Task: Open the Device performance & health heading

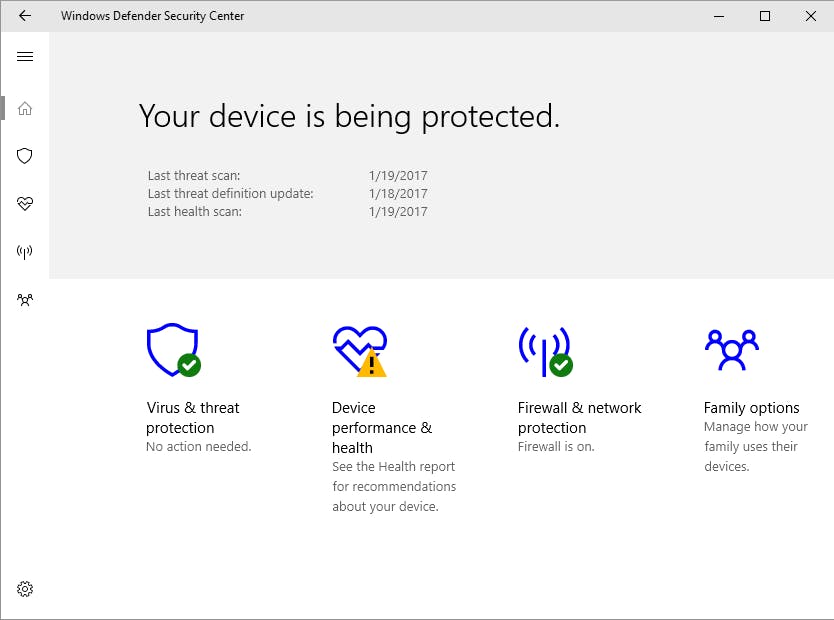Action: (x=382, y=427)
